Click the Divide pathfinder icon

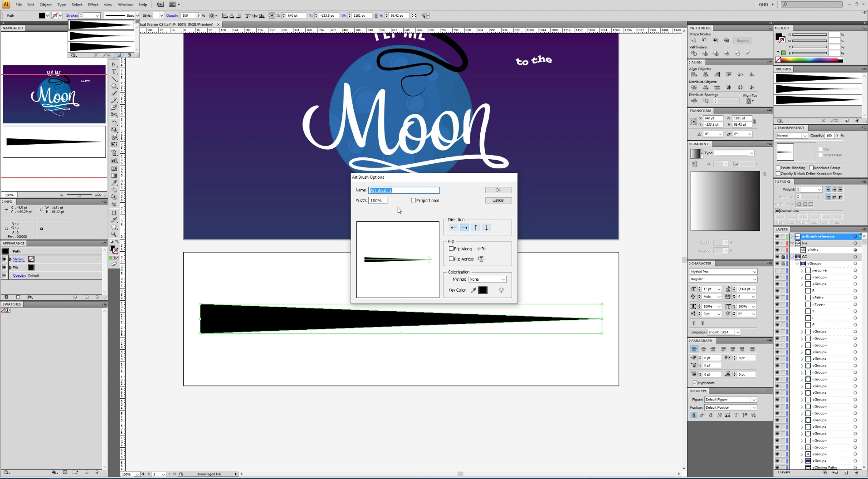(x=693, y=53)
